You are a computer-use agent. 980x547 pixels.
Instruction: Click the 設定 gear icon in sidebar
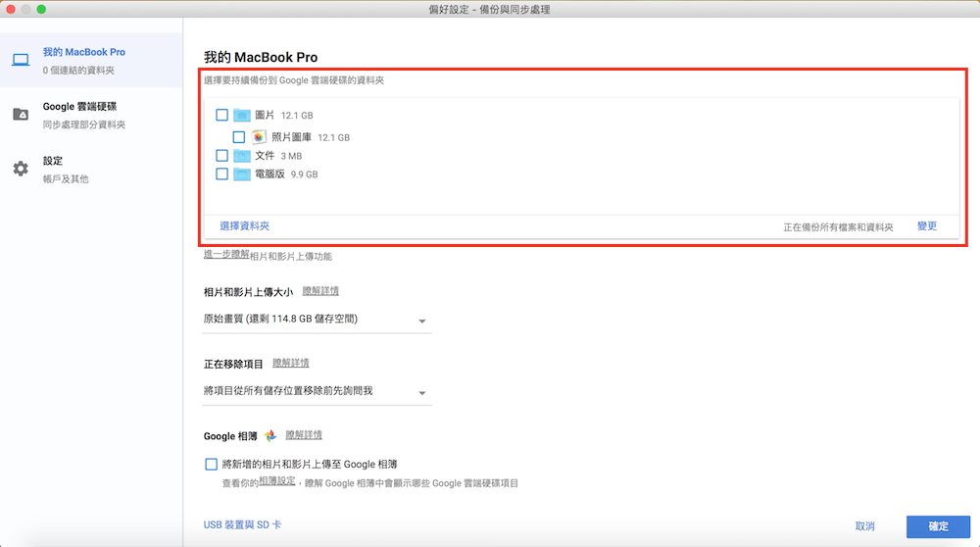coord(21,169)
